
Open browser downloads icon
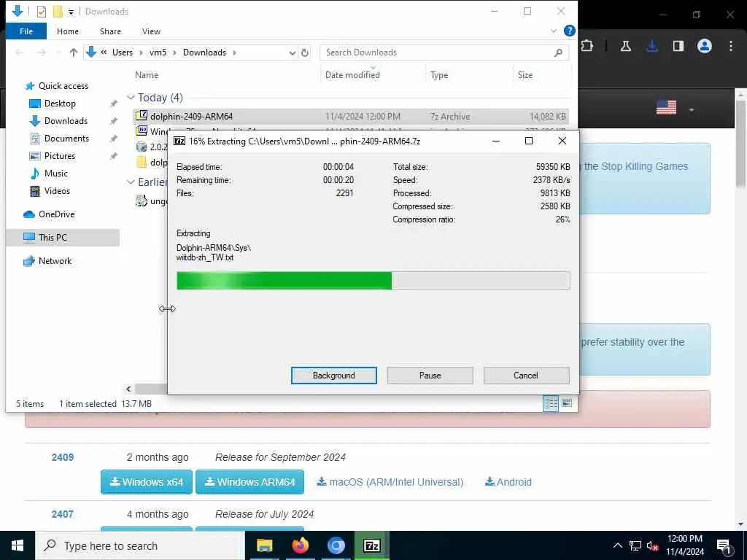pyautogui.click(x=652, y=46)
